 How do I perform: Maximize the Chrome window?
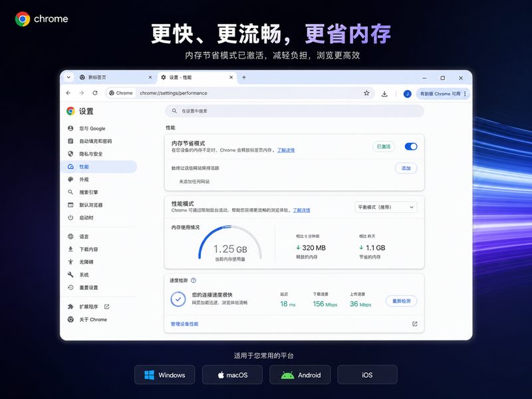pos(442,78)
